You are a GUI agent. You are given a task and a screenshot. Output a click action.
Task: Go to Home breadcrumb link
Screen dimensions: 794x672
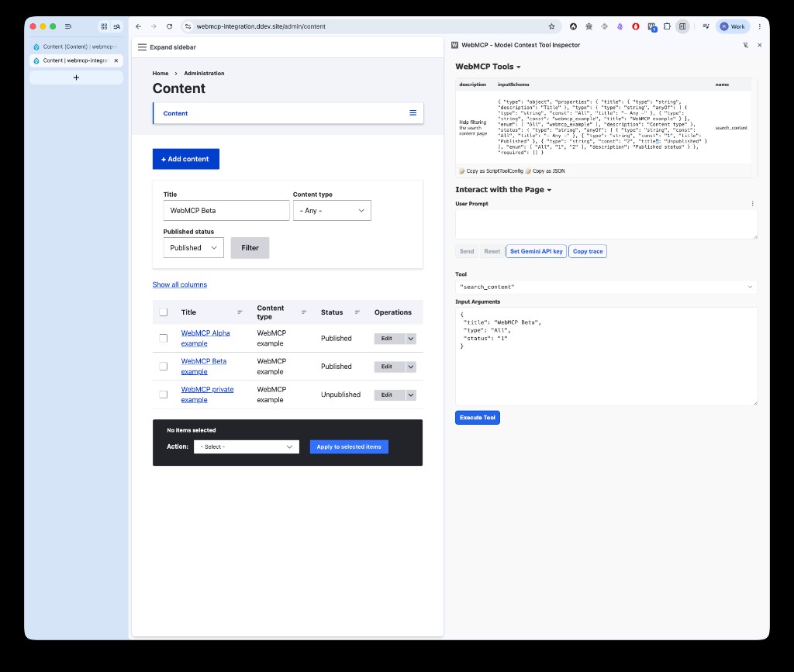(x=161, y=74)
